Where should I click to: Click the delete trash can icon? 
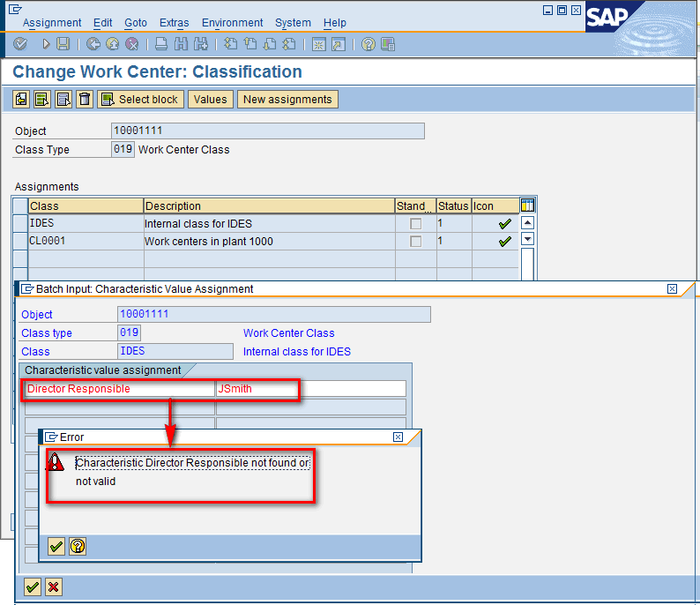click(x=85, y=100)
